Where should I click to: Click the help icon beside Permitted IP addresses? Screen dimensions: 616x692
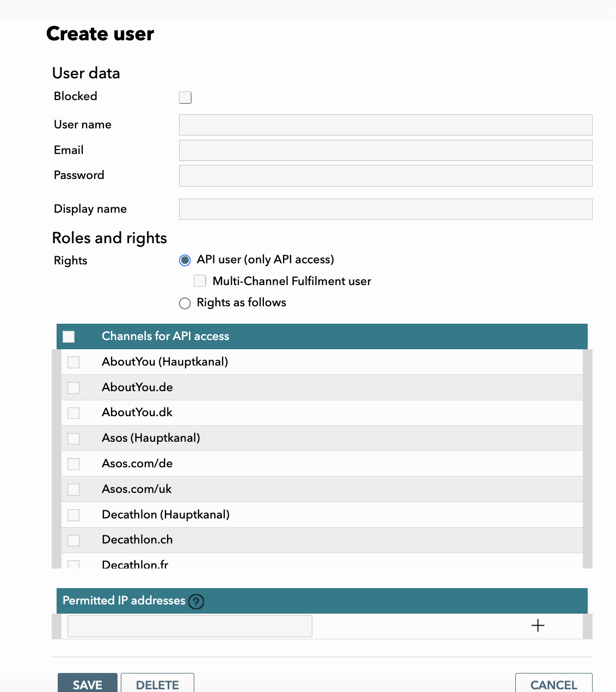pos(196,601)
